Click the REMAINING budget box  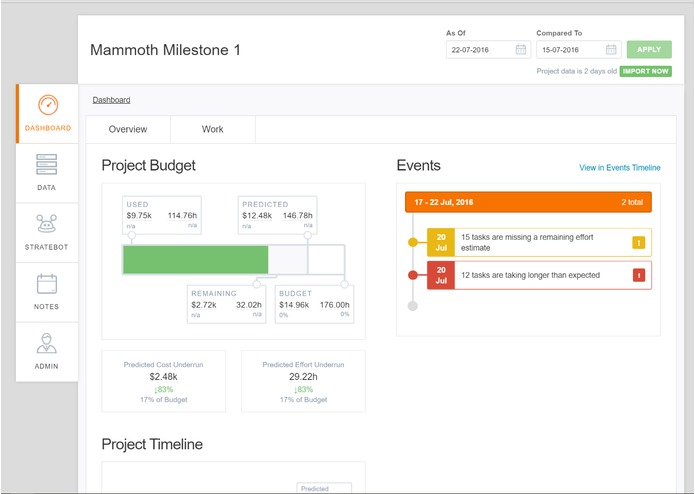point(226,304)
